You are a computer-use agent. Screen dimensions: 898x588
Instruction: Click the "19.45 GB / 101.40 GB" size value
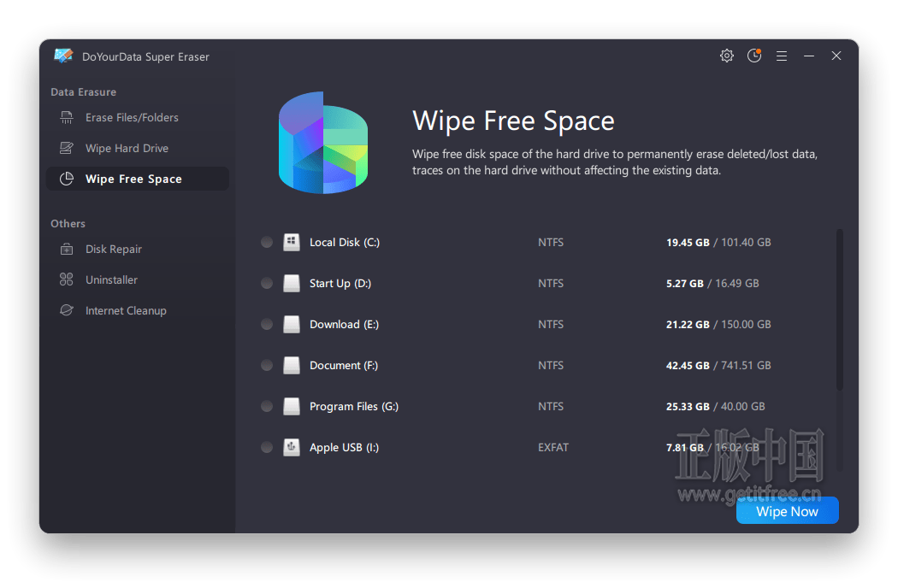coord(718,242)
